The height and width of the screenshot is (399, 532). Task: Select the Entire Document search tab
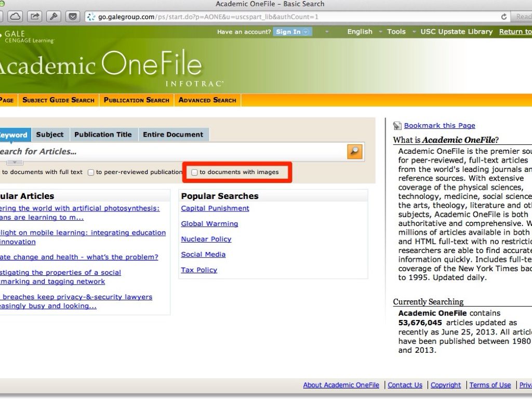point(173,135)
